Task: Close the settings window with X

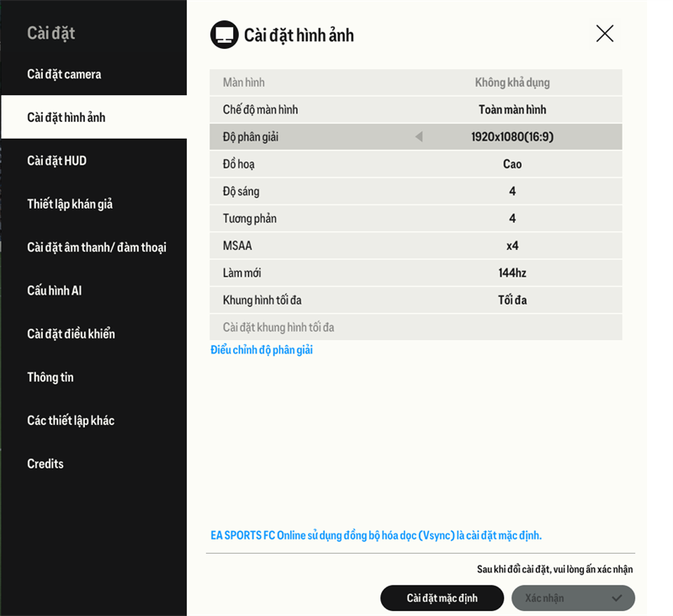Action: pos(605,34)
